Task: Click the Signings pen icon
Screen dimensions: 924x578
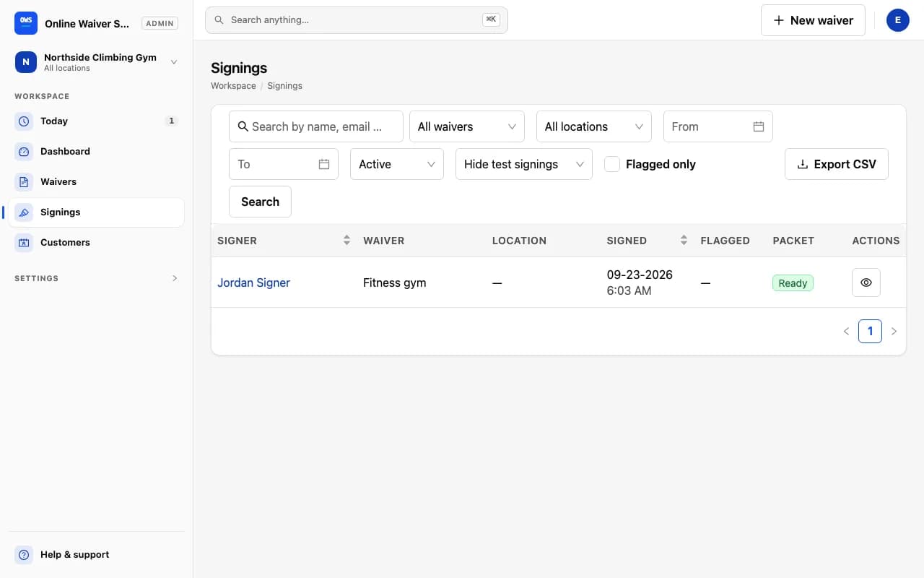Action: point(24,212)
